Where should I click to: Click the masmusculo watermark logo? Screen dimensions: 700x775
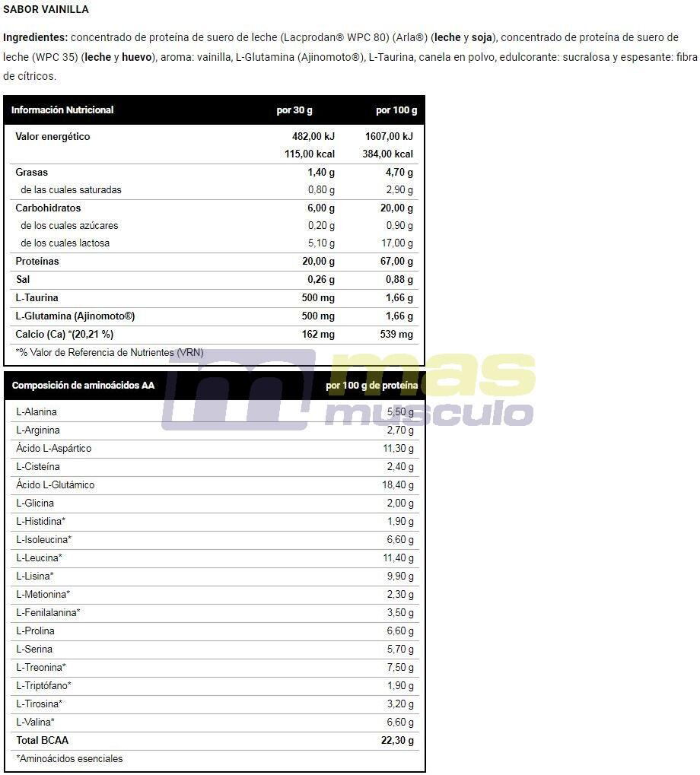348,389
